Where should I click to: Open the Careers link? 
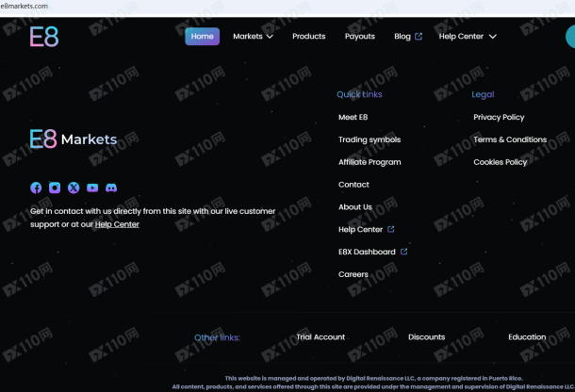click(353, 274)
